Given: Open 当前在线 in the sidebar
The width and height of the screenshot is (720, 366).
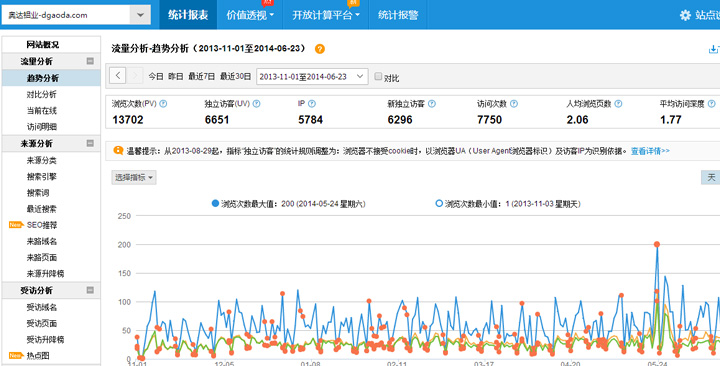Looking at the screenshot, I should point(41,111).
